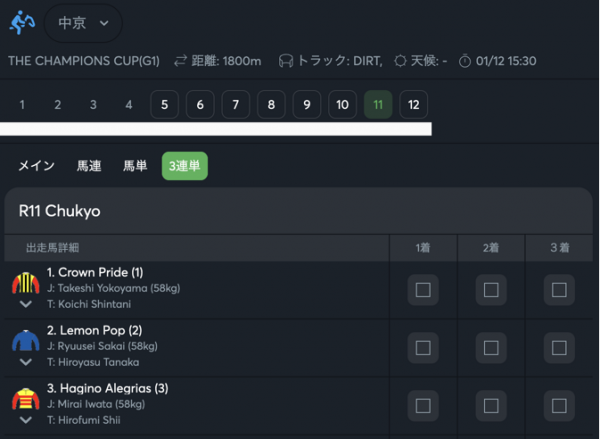This screenshot has width=600, height=439.
Task: Click the white horizontal bar under race numbers
Action: (216, 129)
